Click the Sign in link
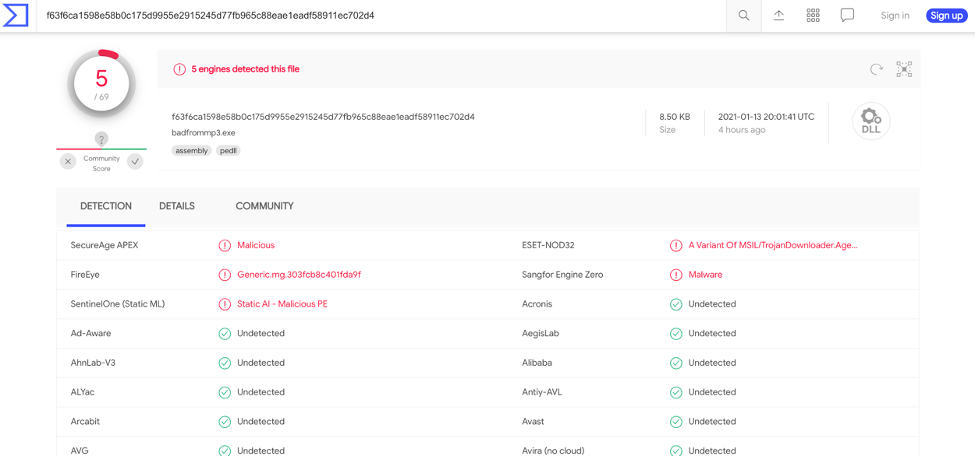Image resolution: width=977 pixels, height=456 pixels. coord(895,16)
